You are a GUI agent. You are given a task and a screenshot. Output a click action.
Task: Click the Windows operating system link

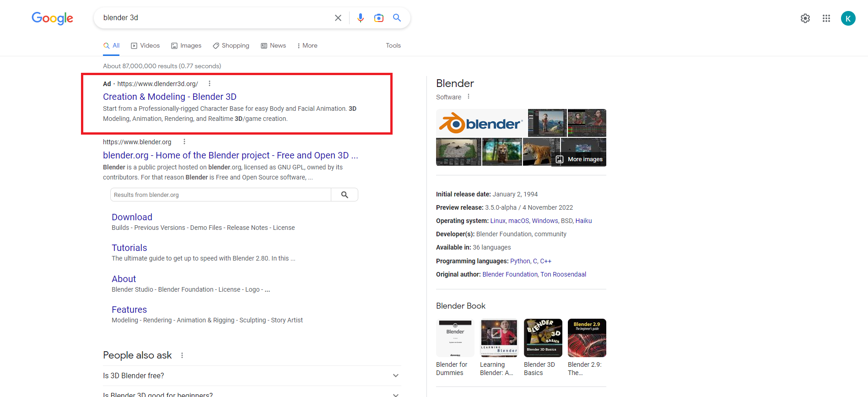tap(545, 221)
